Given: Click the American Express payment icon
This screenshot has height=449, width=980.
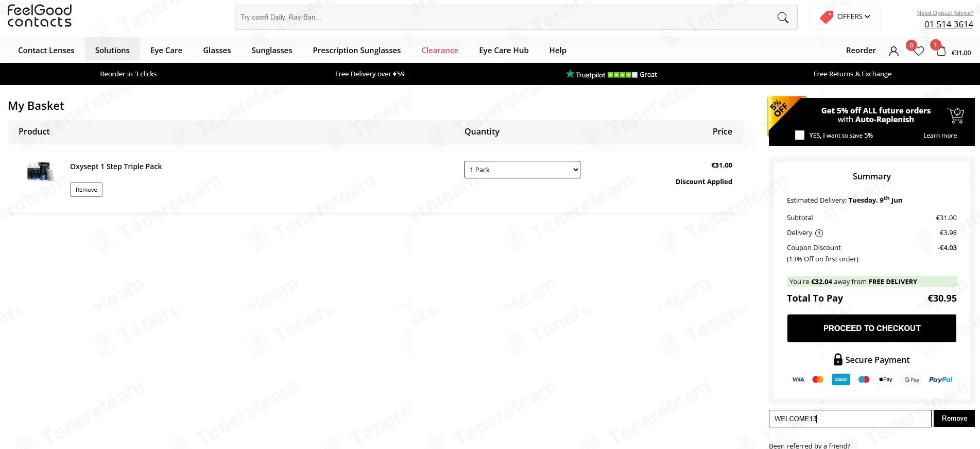Looking at the screenshot, I should (x=841, y=379).
